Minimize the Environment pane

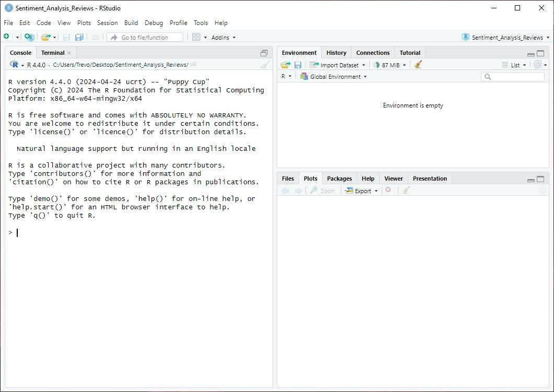pos(531,54)
